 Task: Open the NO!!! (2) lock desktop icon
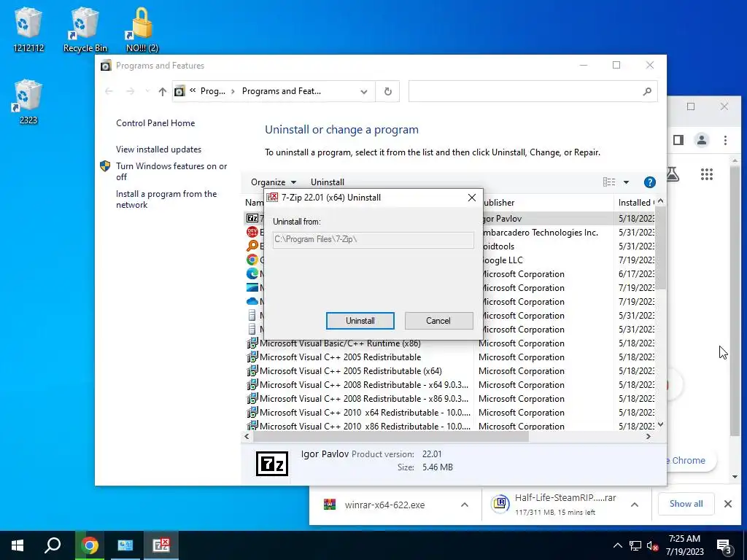[x=142, y=29]
